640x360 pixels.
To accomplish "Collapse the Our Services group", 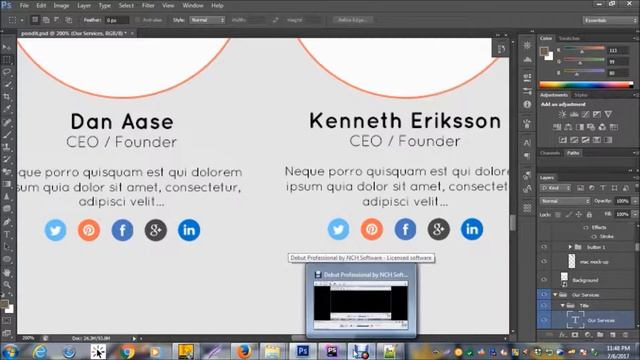I will (x=555, y=294).
